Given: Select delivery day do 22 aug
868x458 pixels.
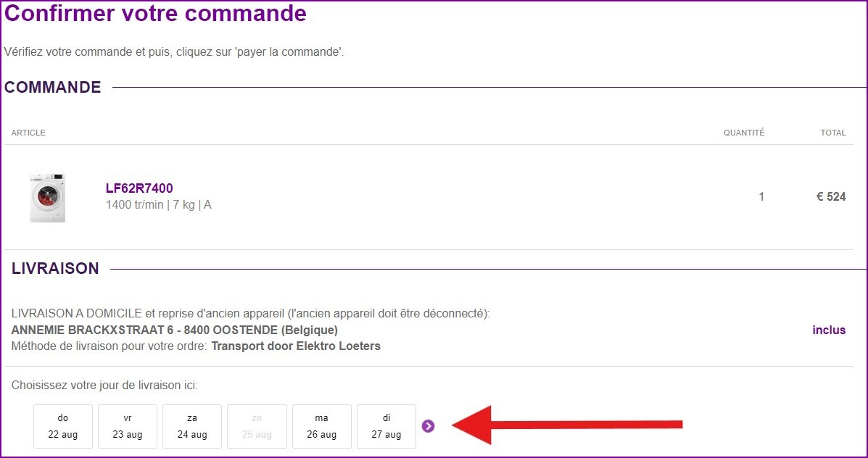Looking at the screenshot, I should tap(63, 426).
